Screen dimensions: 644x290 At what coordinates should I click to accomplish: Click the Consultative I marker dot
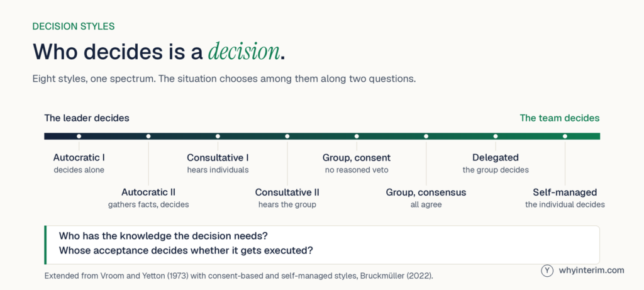[218, 136]
